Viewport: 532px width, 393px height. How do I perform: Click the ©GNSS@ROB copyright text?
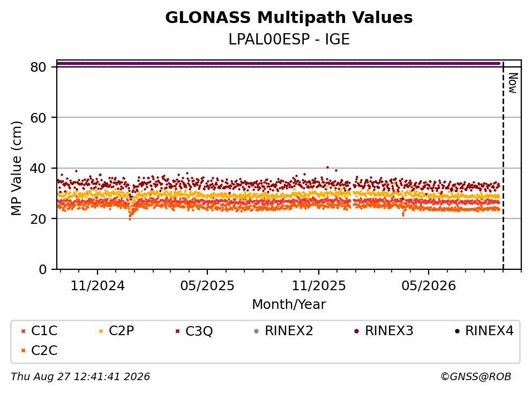click(x=476, y=377)
